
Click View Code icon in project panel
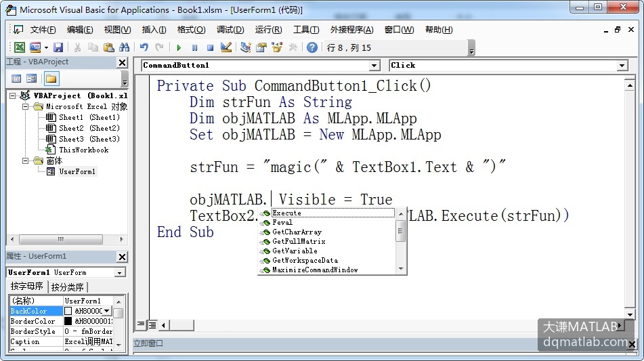click(16, 79)
